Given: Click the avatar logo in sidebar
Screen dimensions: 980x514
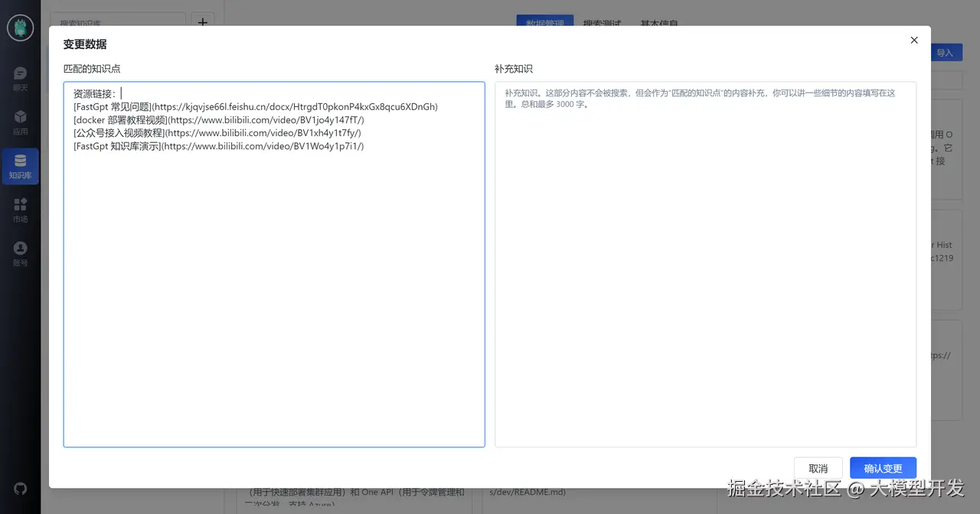Looking at the screenshot, I should tap(20, 28).
